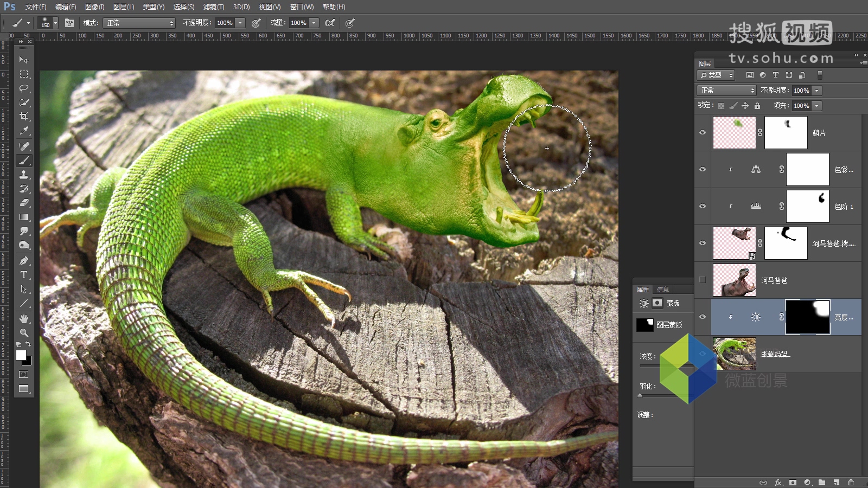Open the 滤镜(T) menu
Screen dimensions: 868x488
click(x=213, y=7)
